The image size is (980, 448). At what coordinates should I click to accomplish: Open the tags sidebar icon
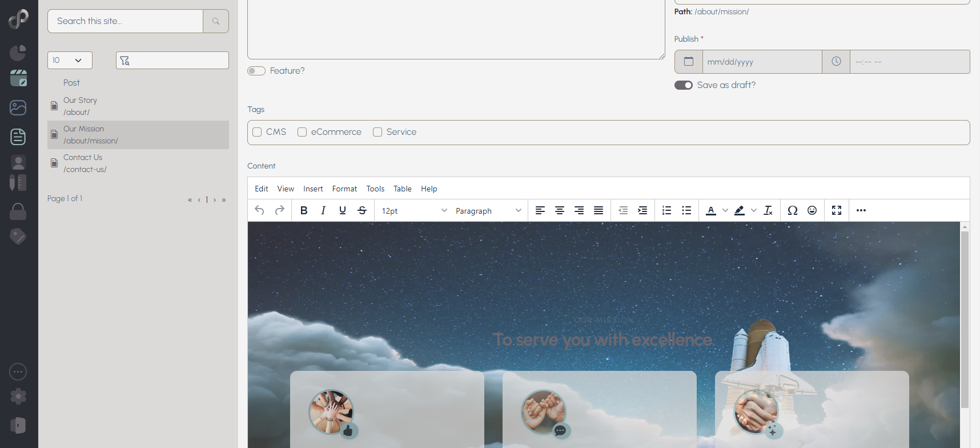point(18,236)
